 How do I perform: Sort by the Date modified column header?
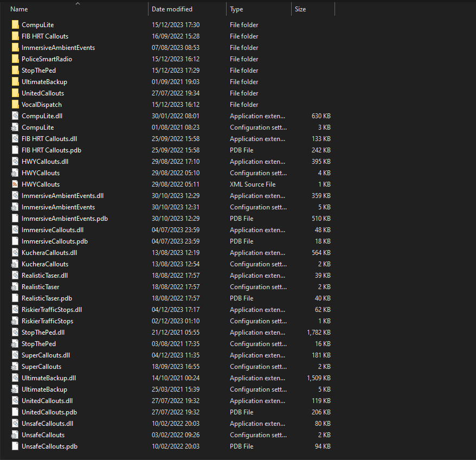coord(172,9)
